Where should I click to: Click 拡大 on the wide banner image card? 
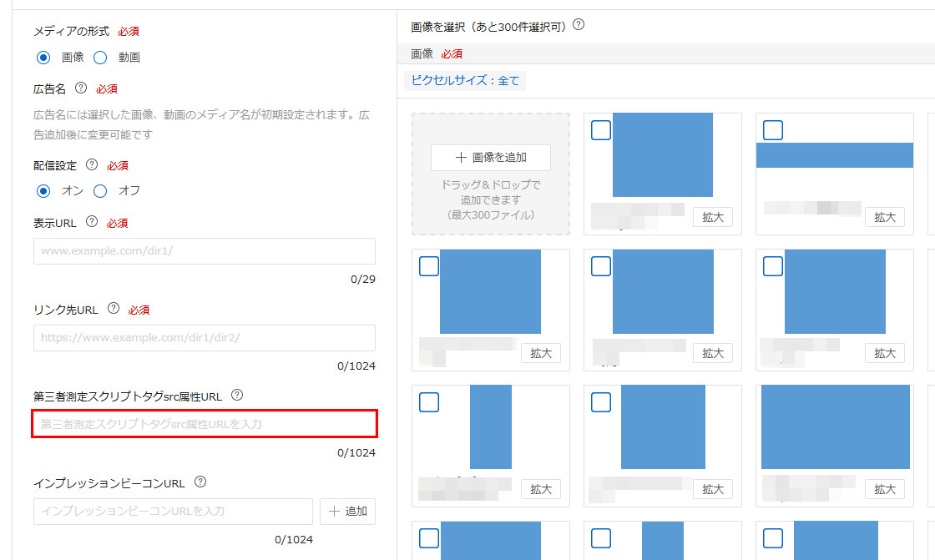click(885, 217)
